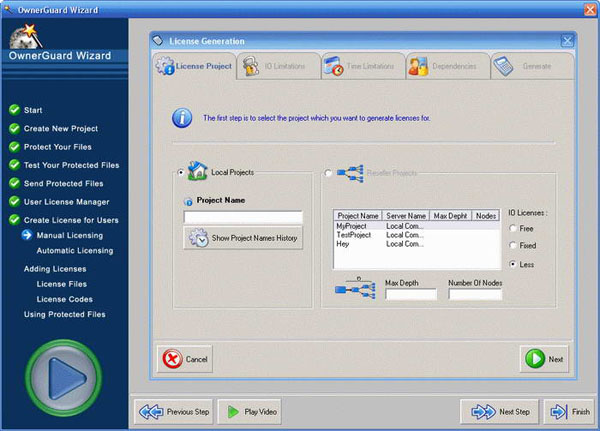Click the Max Depth tree diagram icon
This screenshot has width=600, height=431.
(357, 288)
